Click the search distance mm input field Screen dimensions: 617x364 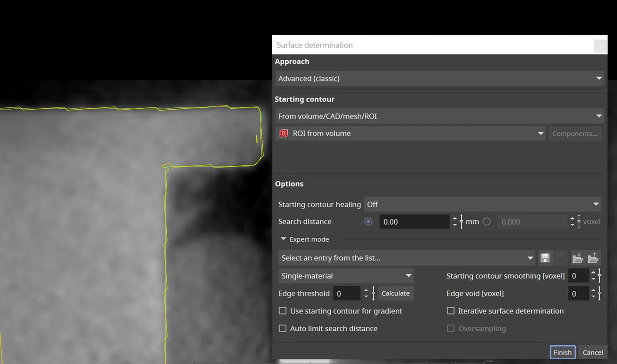[415, 221]
